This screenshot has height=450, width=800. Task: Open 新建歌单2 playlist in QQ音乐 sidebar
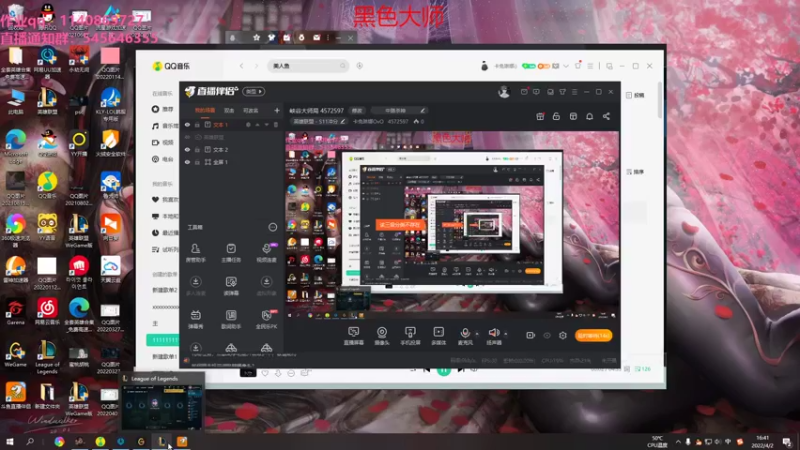point(164,290)
